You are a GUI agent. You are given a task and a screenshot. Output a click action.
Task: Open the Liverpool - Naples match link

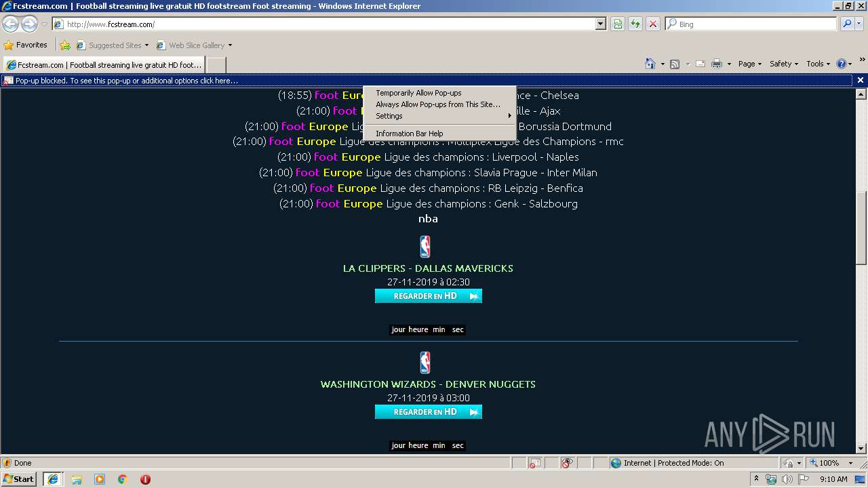click(x=428, y=157)
